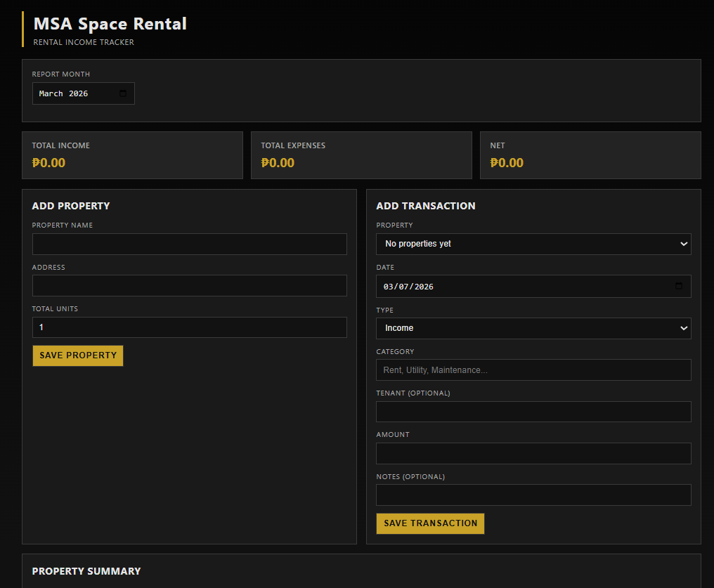Open the transaction Type dropdown set to Income

(533, 328)
